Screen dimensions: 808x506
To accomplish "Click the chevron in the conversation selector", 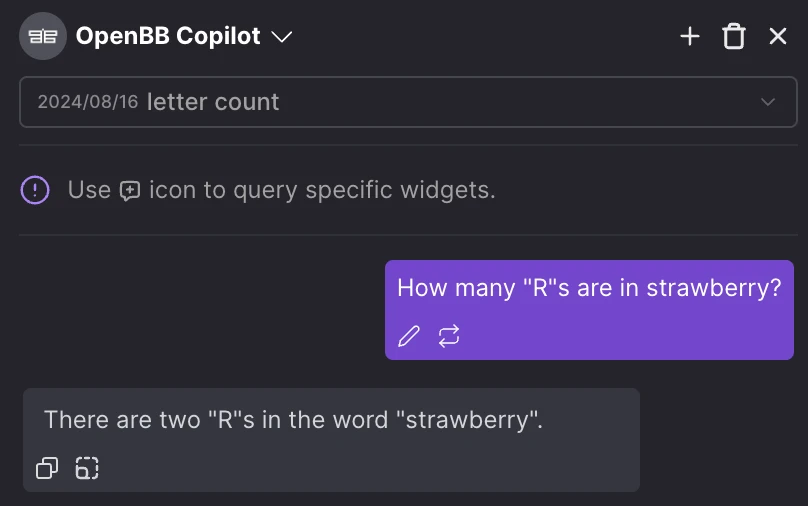I will 768,102.
